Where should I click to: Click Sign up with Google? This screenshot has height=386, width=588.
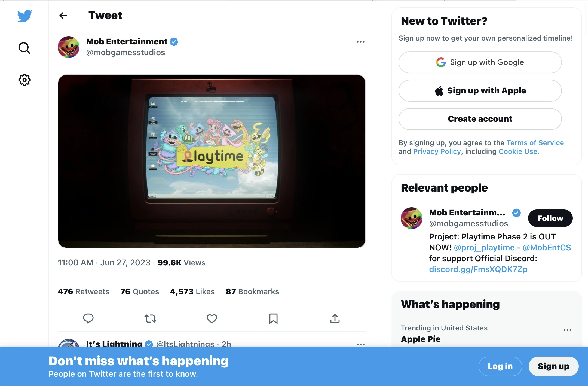480,62
